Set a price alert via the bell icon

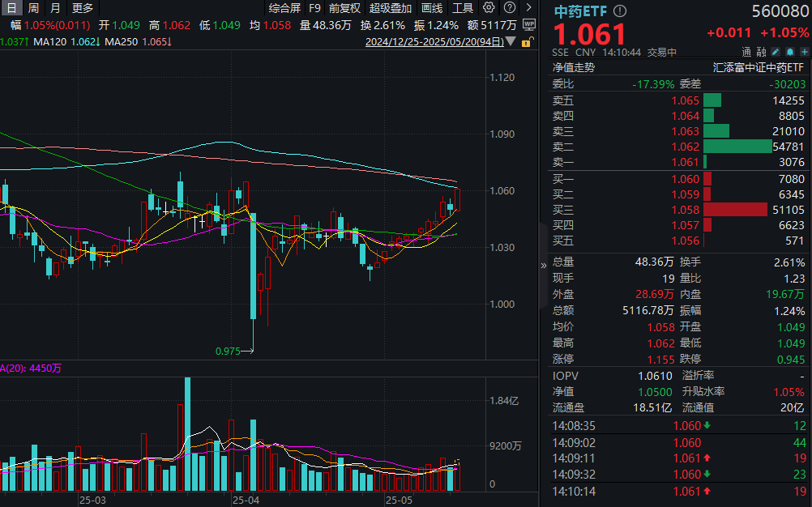pos(789,51)
